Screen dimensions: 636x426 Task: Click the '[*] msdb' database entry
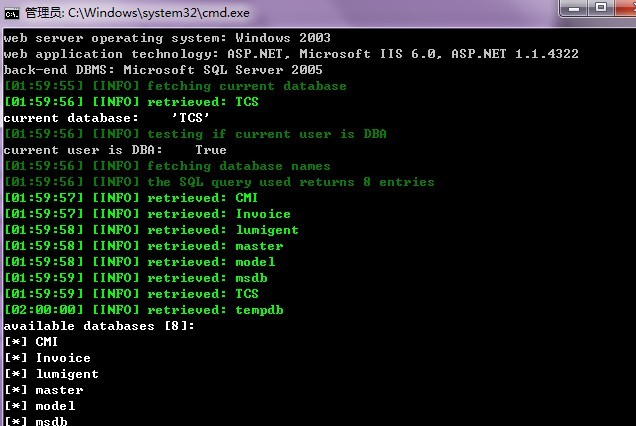(x=36, y=421)
